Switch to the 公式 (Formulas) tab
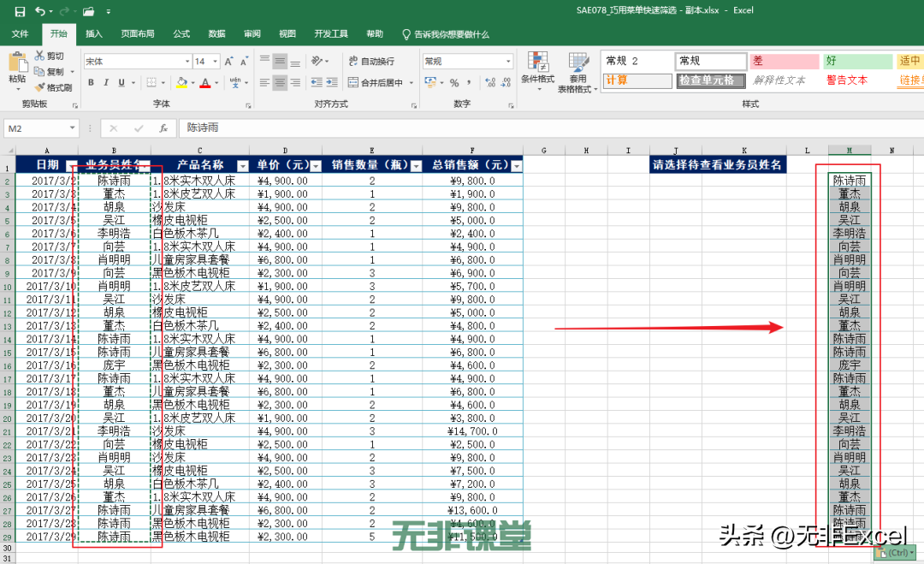This screenshot has width=924, height=564. pyautogui.click(x=181, y=34)
